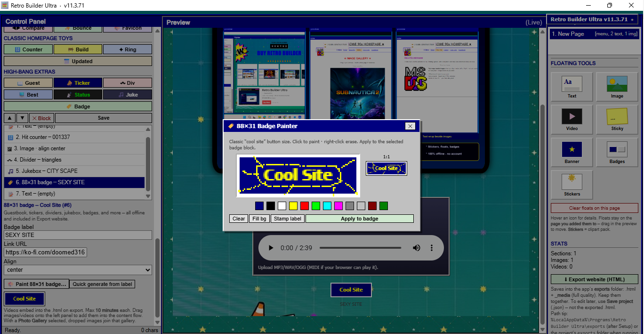Add a Ticker block

pyautogui.click(x=78, y=83)
